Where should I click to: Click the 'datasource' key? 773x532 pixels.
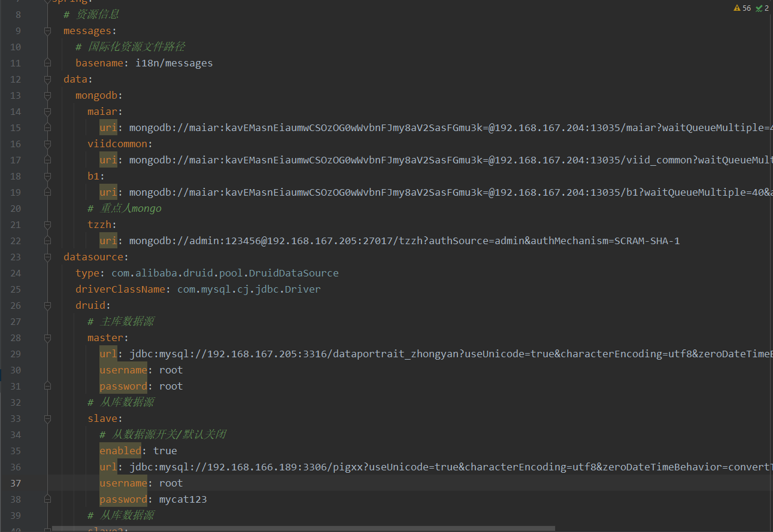click(93, 257)
